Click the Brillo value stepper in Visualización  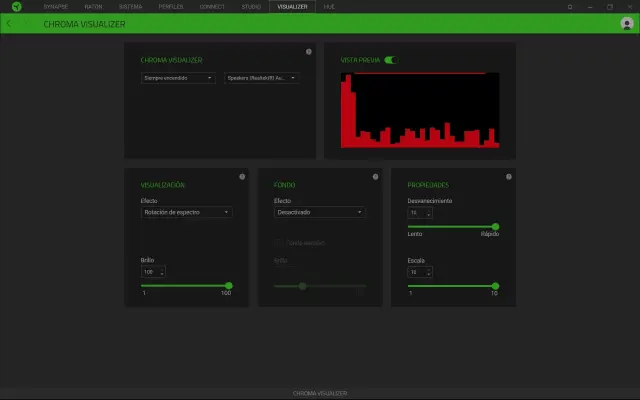tap(153, 272)
